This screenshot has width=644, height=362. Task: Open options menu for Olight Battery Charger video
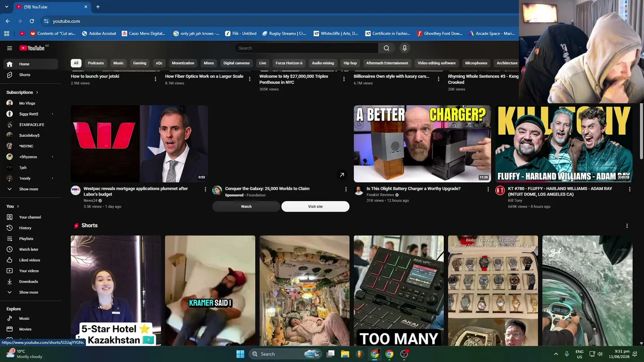tap(488, 189)
